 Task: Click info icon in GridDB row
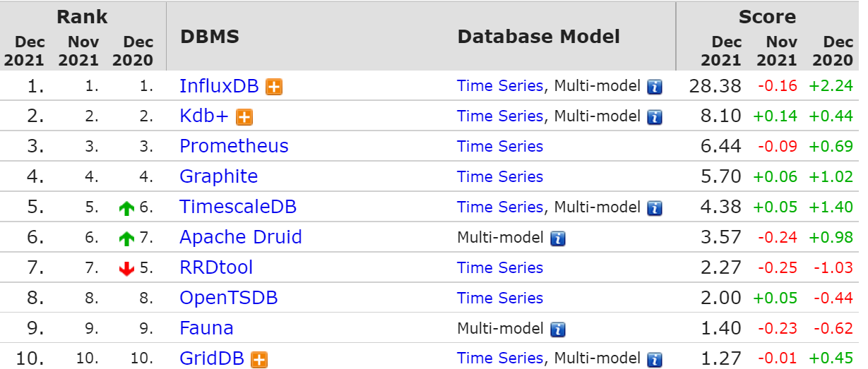655,360
